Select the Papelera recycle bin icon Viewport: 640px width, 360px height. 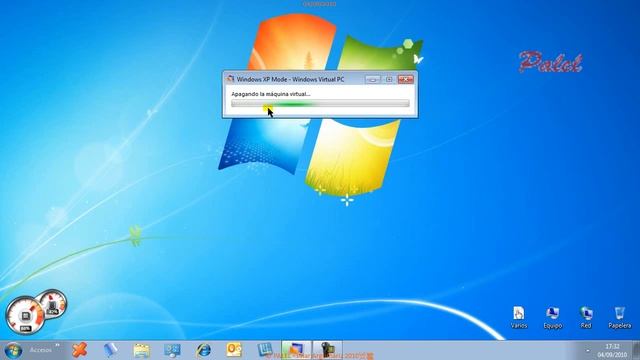(620, 318)
